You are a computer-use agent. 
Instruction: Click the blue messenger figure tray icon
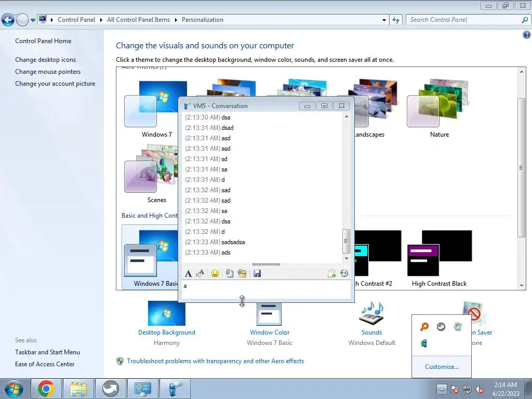coord(424,343)
